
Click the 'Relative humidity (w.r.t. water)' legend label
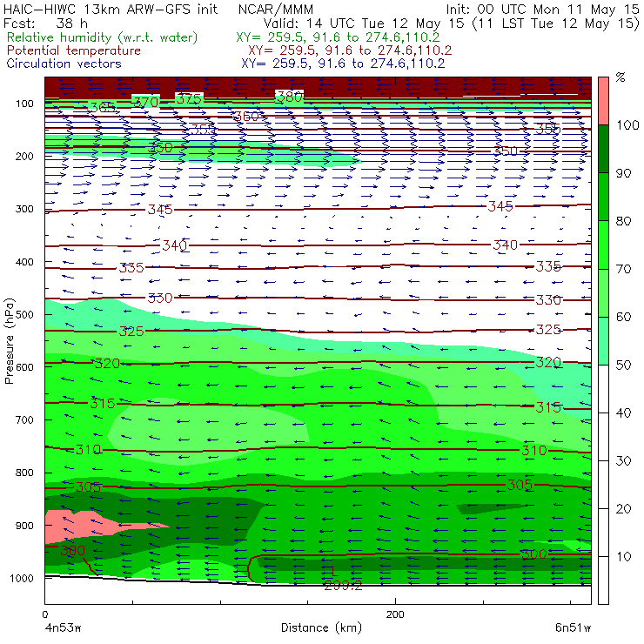click(x=103, y=37)
